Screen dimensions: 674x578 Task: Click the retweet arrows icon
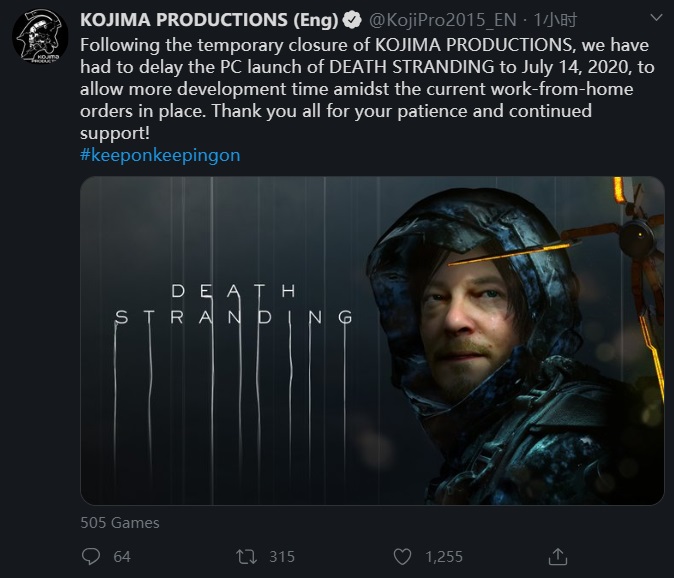(243, 556)
